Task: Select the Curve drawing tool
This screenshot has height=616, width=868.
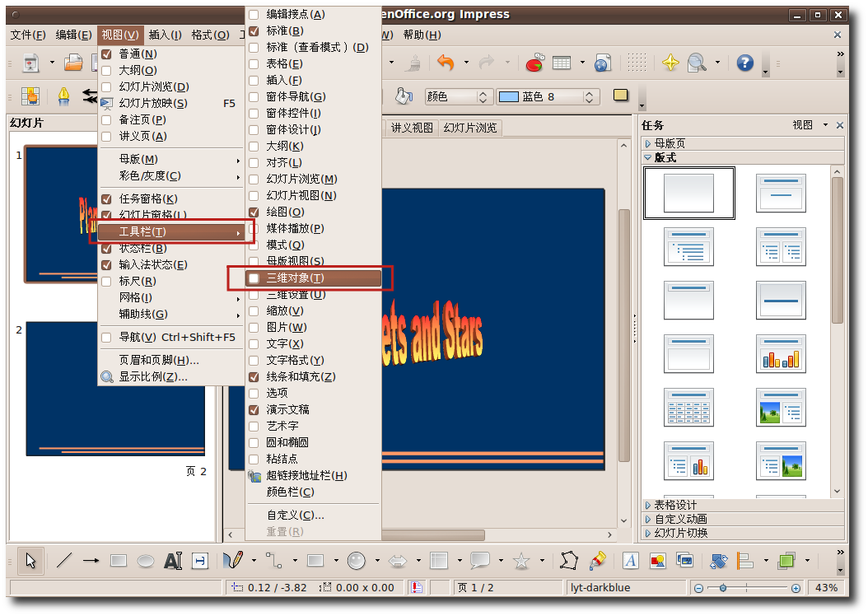Action: click(x=233, y=561)
